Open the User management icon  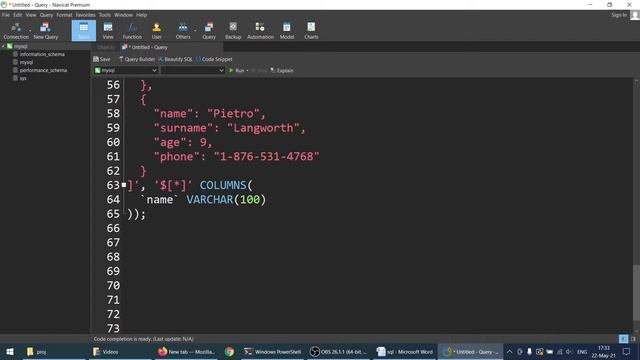click(156, 31)
